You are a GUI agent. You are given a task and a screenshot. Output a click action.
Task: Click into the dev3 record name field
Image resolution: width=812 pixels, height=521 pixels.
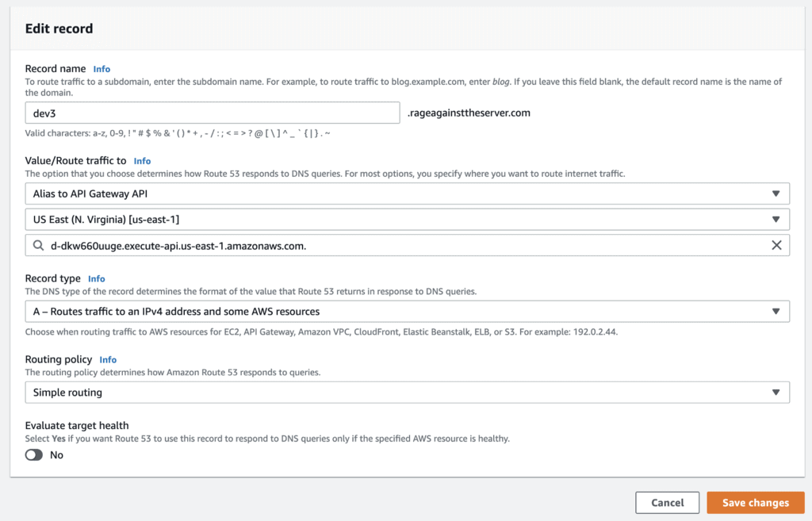pos(212,113)
